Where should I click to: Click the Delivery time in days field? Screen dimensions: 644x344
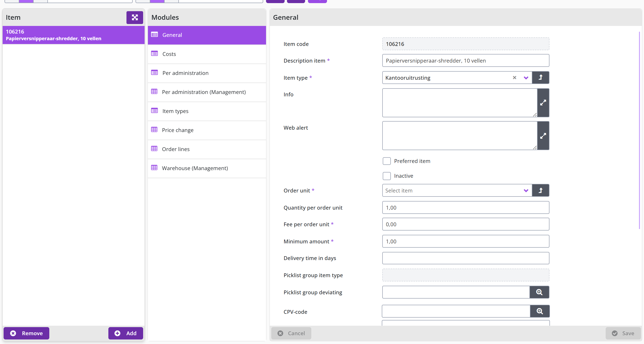466,258
